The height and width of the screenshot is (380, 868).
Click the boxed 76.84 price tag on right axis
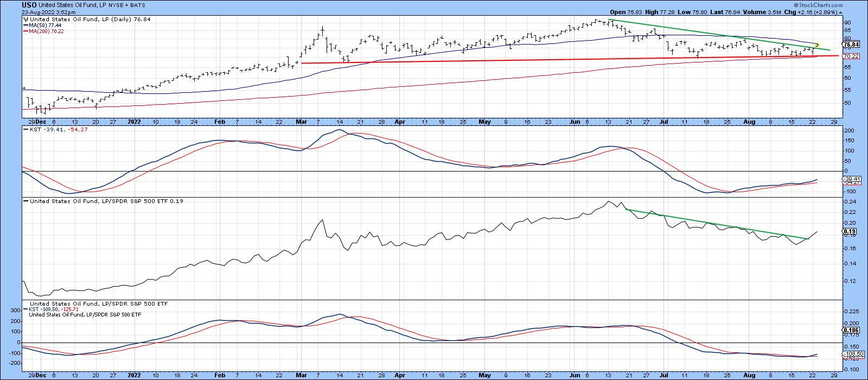pos(851,45)
